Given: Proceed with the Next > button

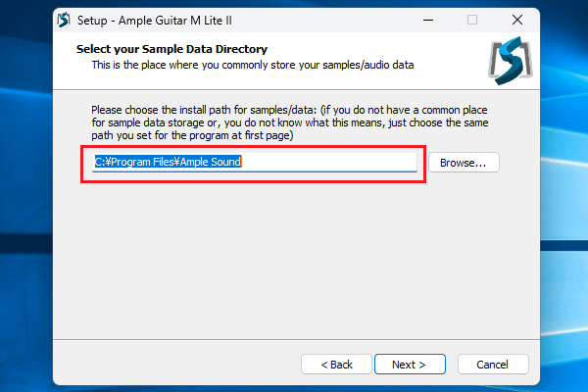Looking at the screenshot, I should tap(408, 365).
